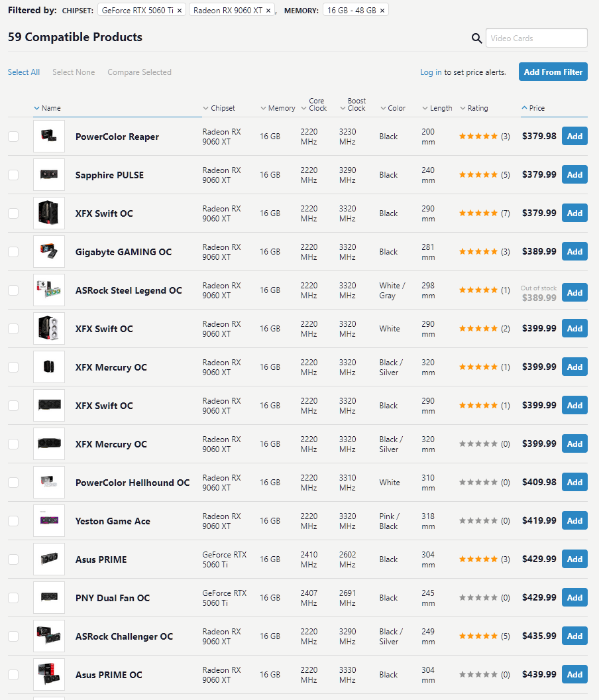Open ASRock Steel Legend OC thumbnail
Image resolution: width=599 pixels, height=700 pixels.
49,290
